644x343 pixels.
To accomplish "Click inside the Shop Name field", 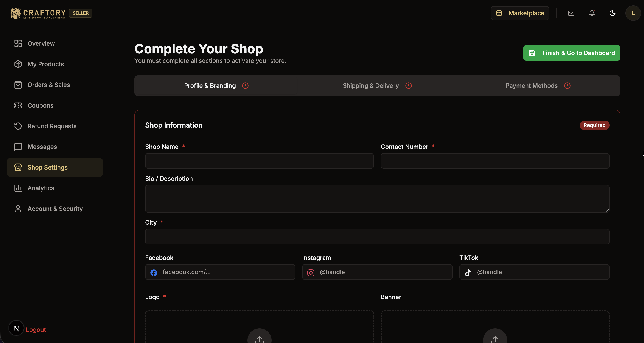I will 259,161.
